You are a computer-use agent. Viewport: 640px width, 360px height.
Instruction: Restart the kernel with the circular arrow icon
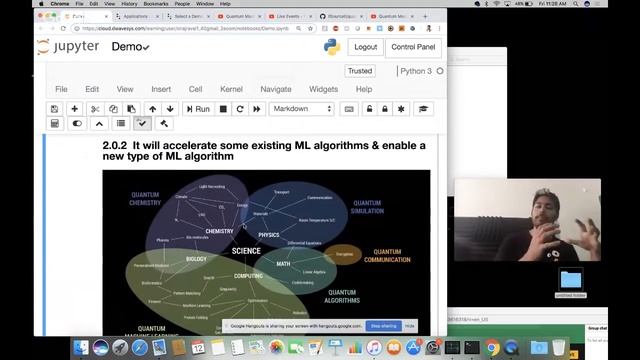[240, 109]
